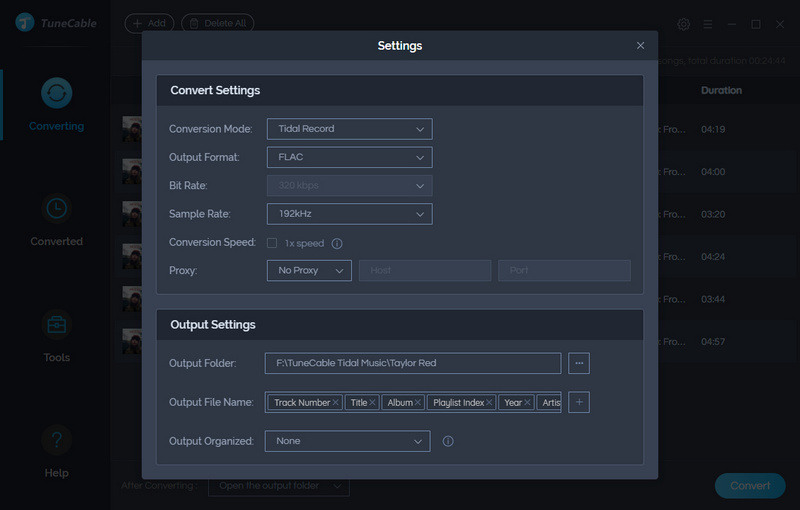800x510 pixels.
Task: Open the Converted section in sidebar
Action: 56,220
